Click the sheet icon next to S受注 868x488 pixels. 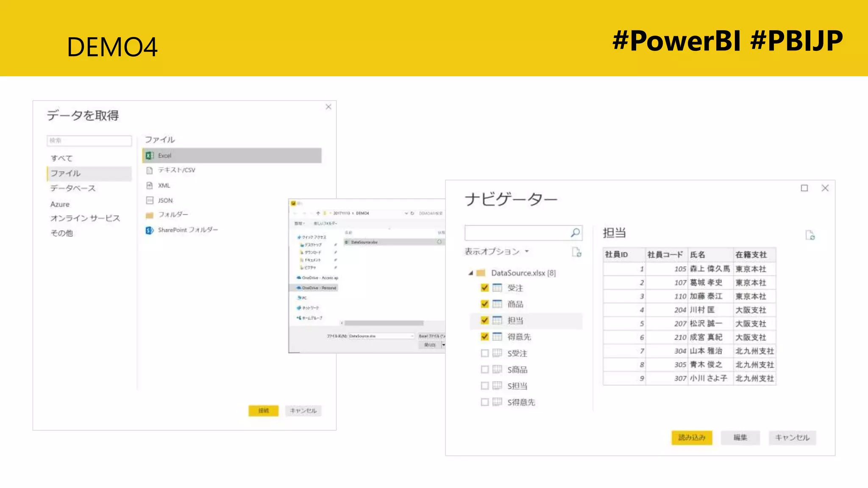(497, 353)
